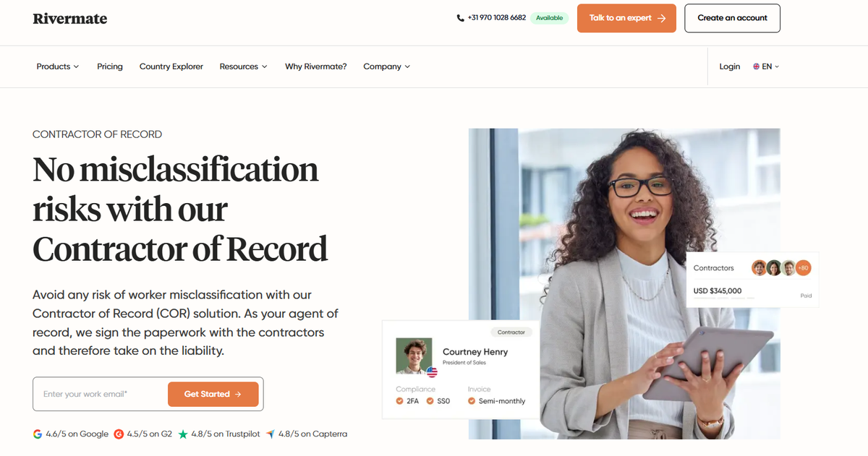Viewport: 868px width, 456px height.
Task: Open the Resources dropdown menu
Action: tap(244, 66)
